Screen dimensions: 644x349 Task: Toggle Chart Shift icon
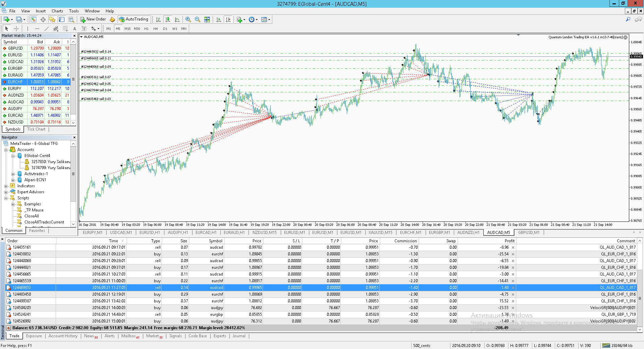point(228,19)
